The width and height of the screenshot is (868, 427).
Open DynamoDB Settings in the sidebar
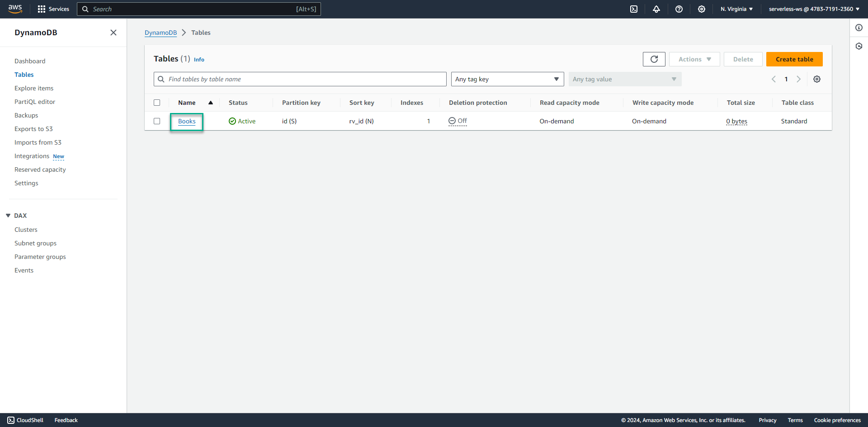[x=26, y=183]
